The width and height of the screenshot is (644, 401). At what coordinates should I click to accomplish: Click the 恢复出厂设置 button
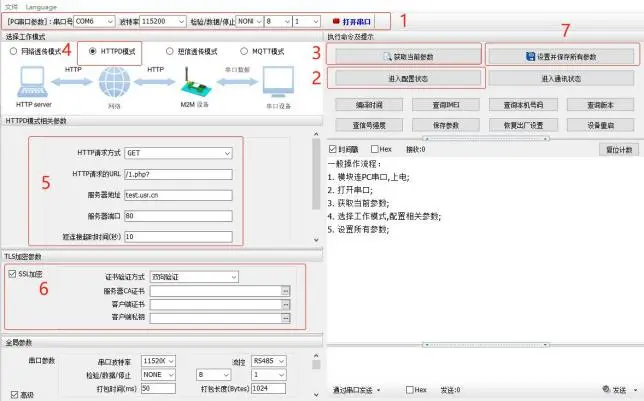523,125
